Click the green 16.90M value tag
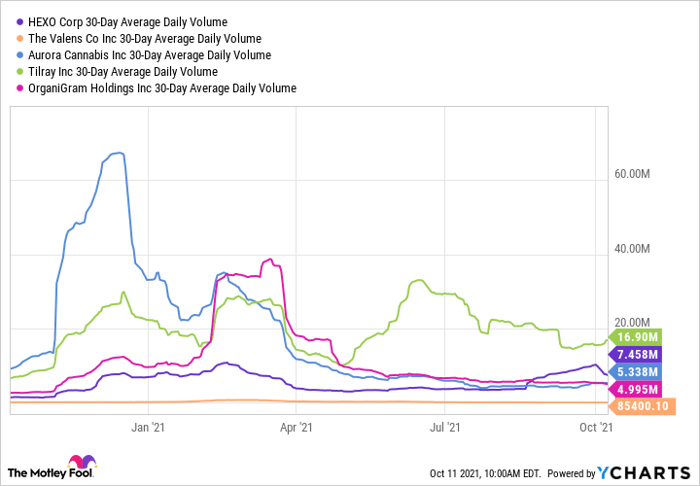700x486 pixels. click(648, 337)
